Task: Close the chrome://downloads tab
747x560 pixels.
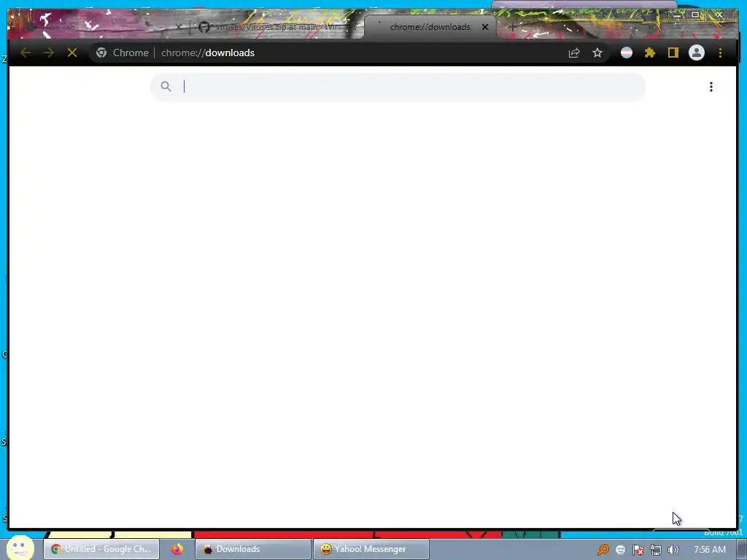Action: click(x=485, y=27)
